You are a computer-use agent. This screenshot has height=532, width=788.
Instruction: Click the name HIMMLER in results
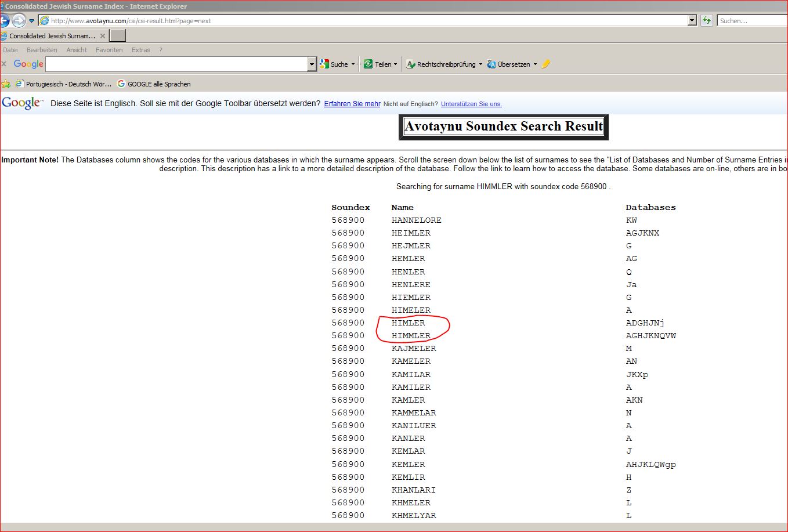point(411,336)
